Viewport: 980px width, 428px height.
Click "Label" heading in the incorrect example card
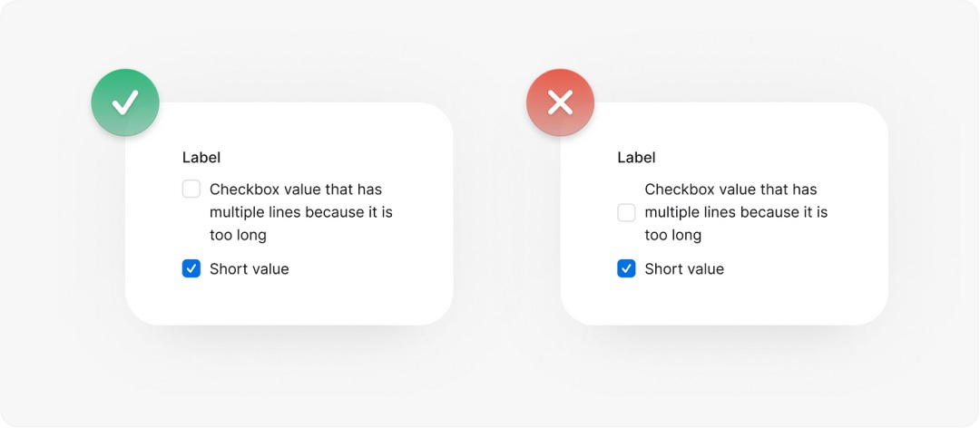coord(636,158)
